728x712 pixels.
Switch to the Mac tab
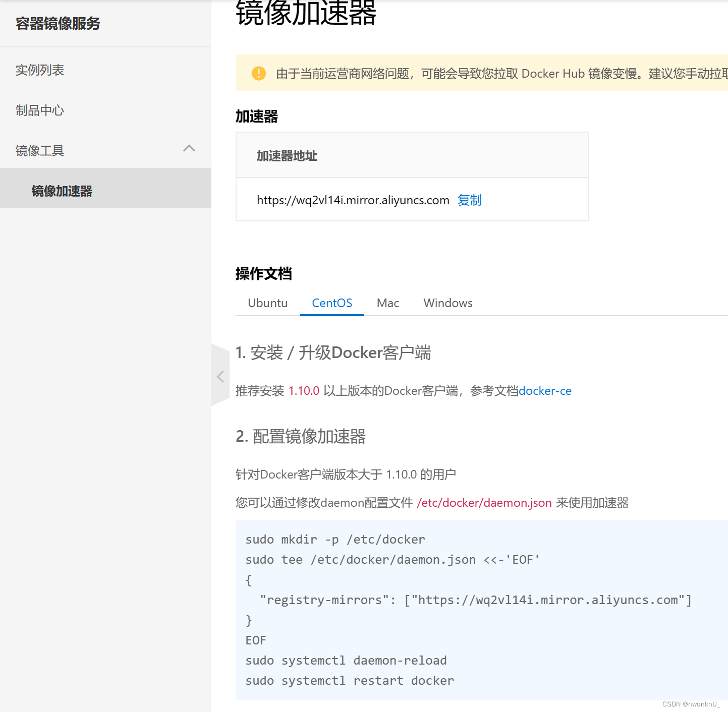point(387,303)
